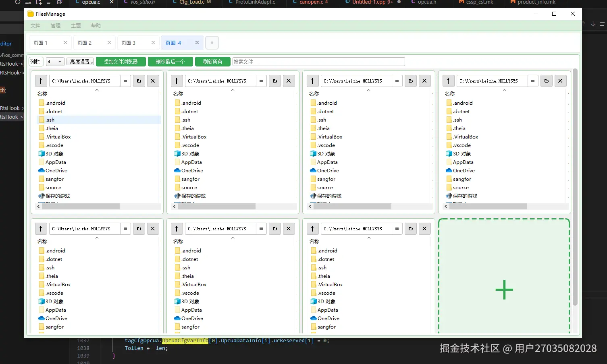607x364 pixels.
Task: Close the 页面 4 tab
Action: tap(197, 43)
